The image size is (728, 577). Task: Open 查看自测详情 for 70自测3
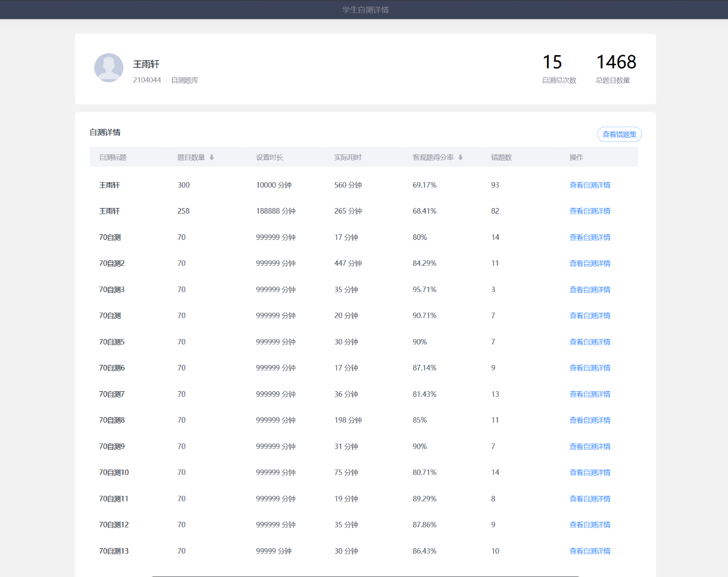click(x=590, y=290)
